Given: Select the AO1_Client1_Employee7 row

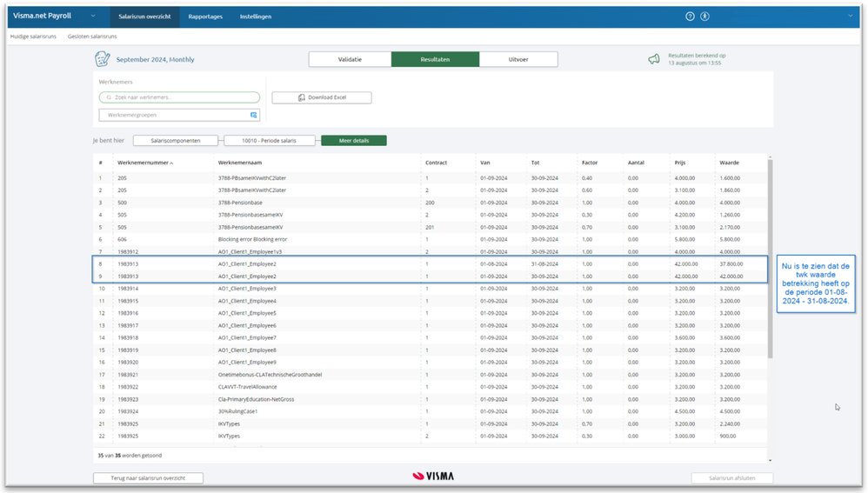Looking at the screenshot, I should click(431, 337).
